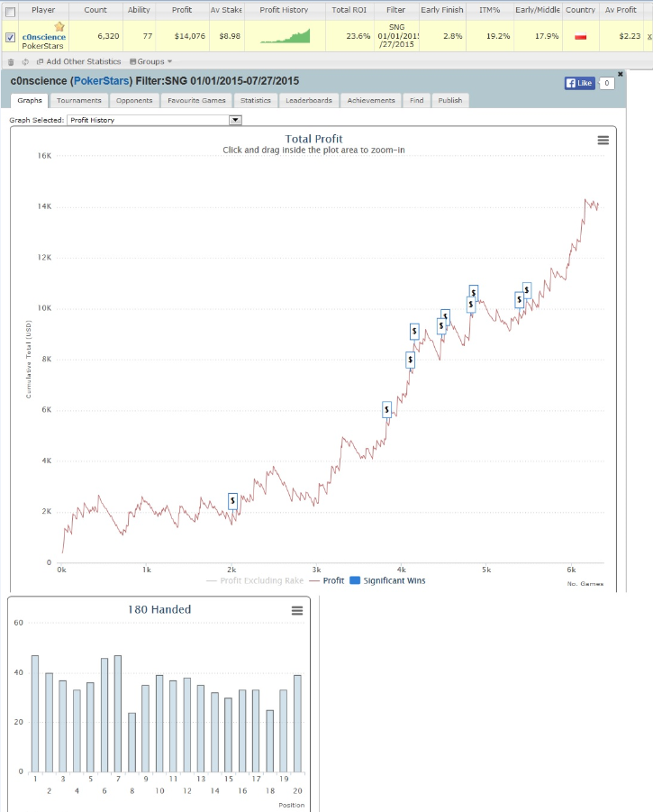Viewport: 653px width, 812px height.
Task: Sort by the Ability column header
Action: click(139, 10)
